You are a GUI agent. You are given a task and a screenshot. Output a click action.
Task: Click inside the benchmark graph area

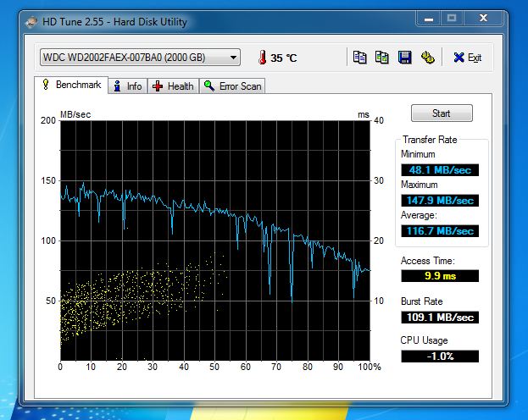(x=215, y=240)
